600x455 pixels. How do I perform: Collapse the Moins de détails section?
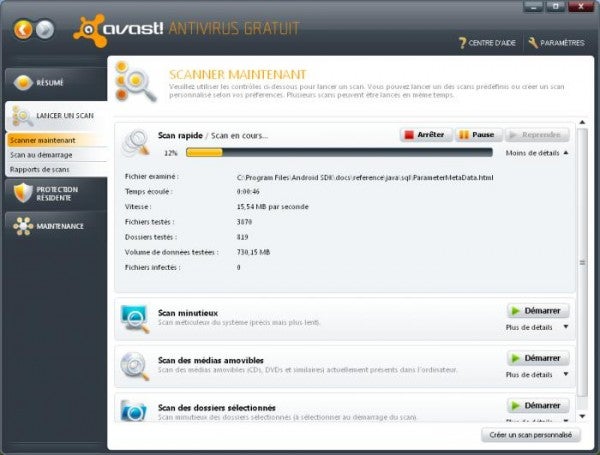537,153
